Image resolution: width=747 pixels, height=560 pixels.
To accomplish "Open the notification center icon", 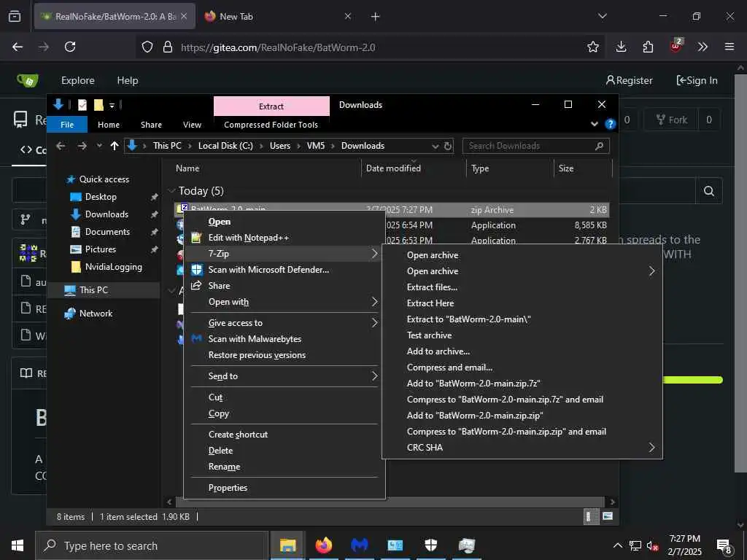I will click(724, 545).
